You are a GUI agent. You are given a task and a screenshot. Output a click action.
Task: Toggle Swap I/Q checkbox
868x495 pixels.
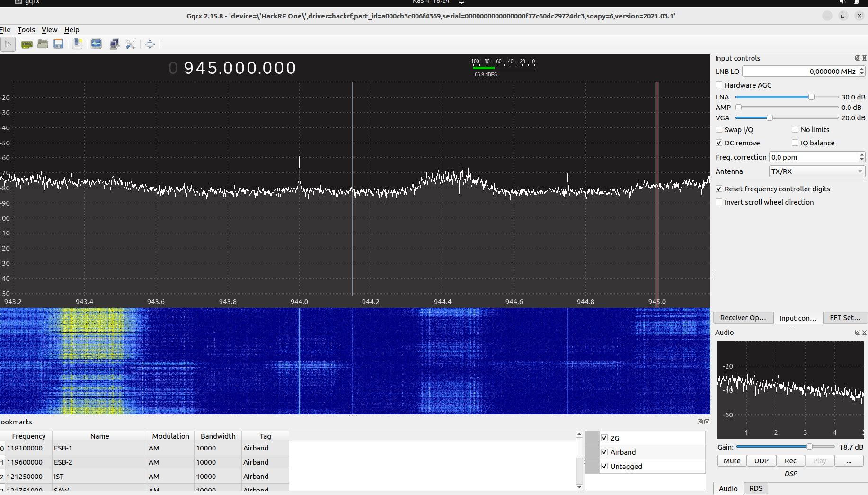pyautogui.click(x=719, y=129)
